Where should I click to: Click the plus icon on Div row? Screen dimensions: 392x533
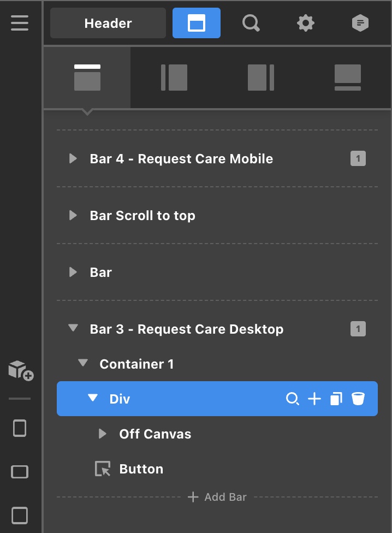314,399
